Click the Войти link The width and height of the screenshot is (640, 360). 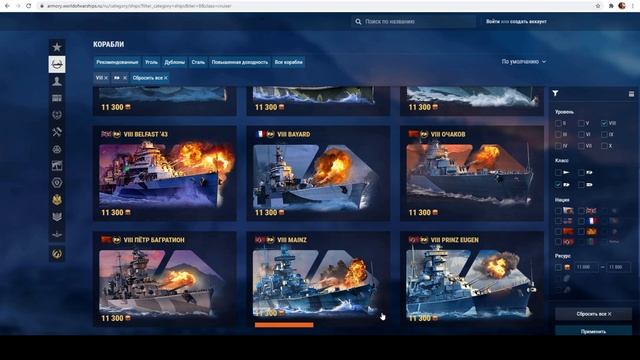(x=493, y=21)
